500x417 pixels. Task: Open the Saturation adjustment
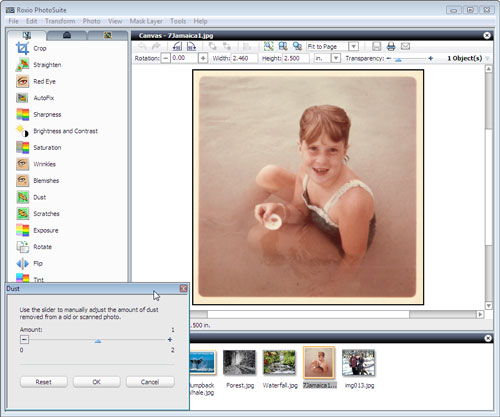38,147
